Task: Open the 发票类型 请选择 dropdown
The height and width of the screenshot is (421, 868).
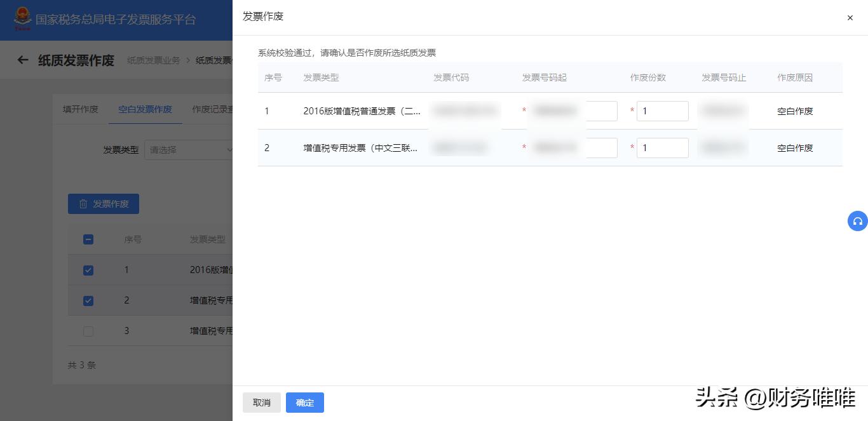Action: (x=191, y=149)
